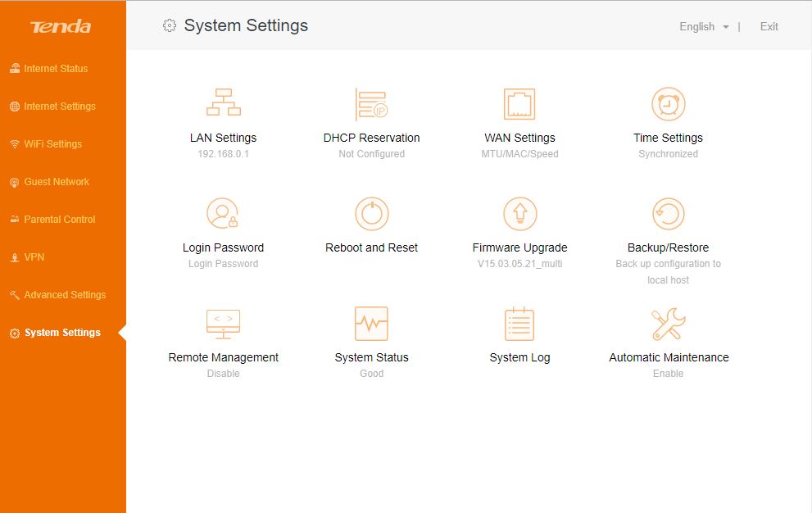812x513 pixels.
Task: Click the gray 'Login Password' subtitle text
Action: pos(223,264)
